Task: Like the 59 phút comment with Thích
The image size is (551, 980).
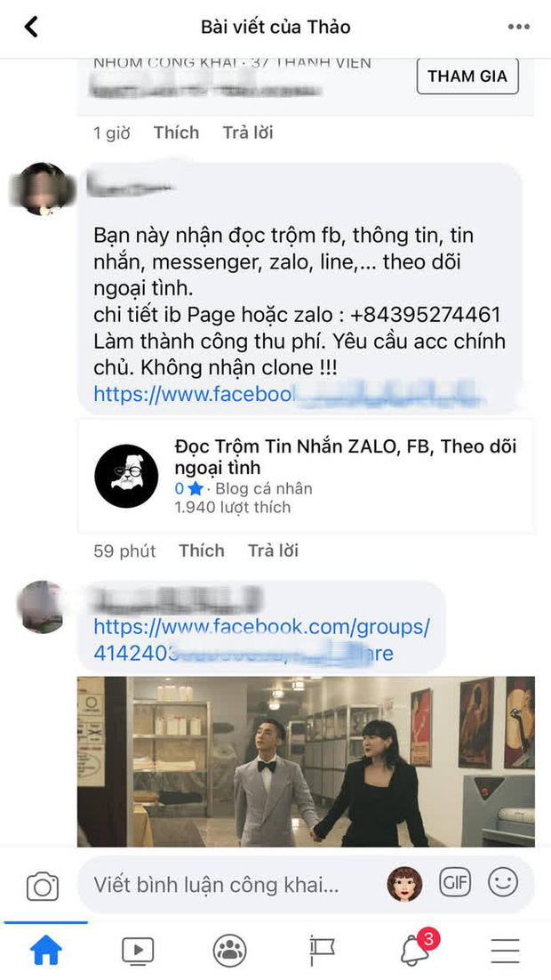Action: tap(201, 550)
